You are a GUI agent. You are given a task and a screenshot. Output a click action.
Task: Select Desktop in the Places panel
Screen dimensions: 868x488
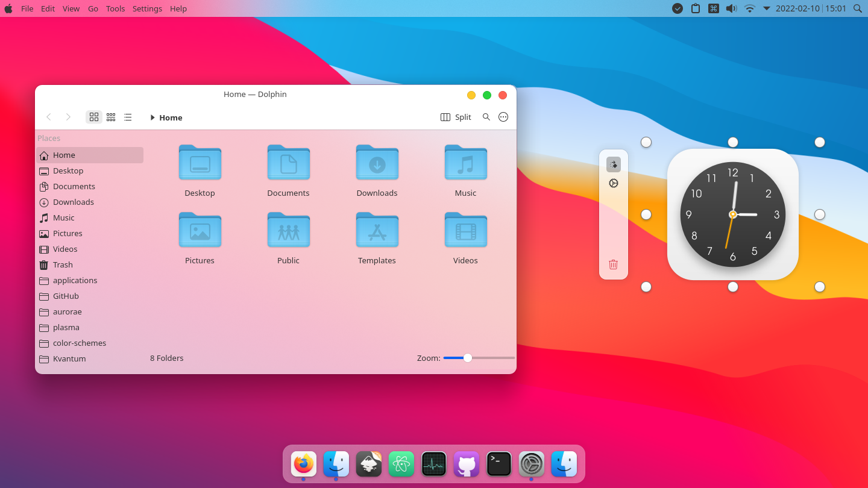pyautogui.click(x=90, y=170)
